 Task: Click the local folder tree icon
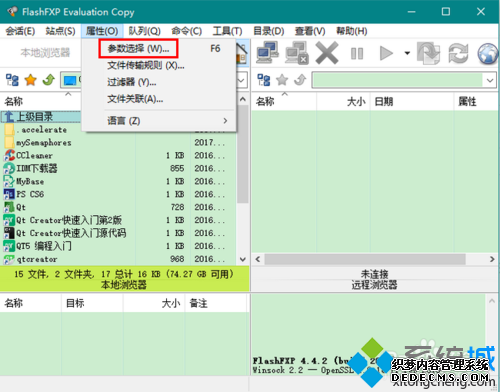pos(12,80)
